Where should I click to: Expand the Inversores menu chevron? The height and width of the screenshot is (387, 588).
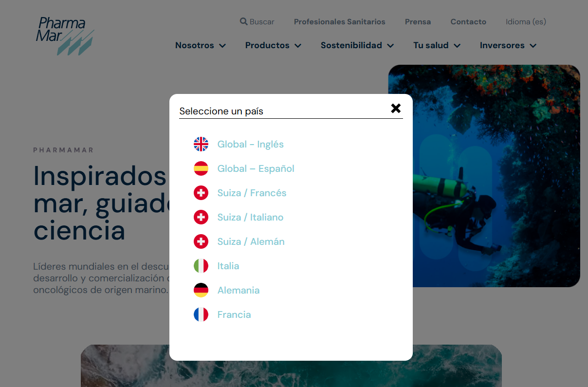[533, 46]
